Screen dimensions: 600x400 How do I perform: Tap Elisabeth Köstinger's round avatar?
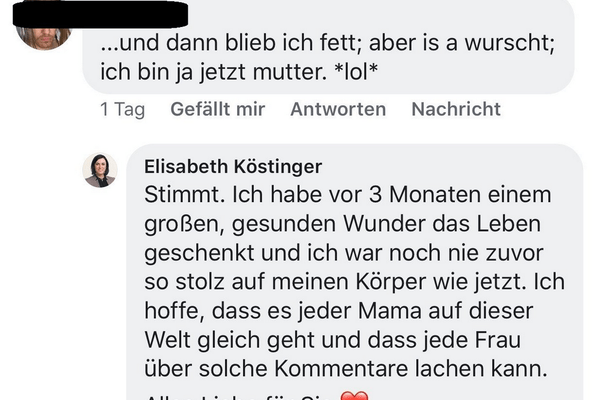tap(100, 170)
